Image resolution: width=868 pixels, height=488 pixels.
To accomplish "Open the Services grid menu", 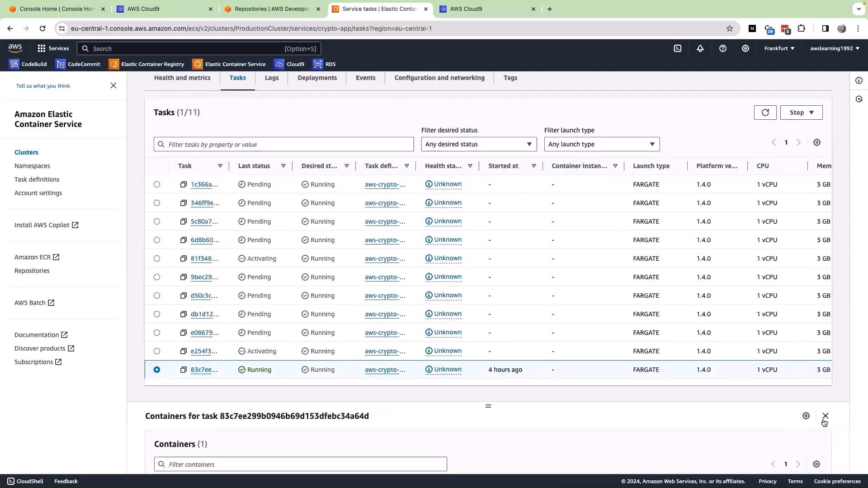I will click(53, 48).
